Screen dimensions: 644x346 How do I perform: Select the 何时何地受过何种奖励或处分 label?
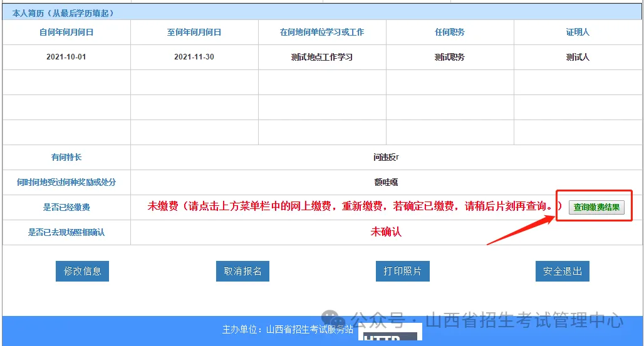click(66, 182)
